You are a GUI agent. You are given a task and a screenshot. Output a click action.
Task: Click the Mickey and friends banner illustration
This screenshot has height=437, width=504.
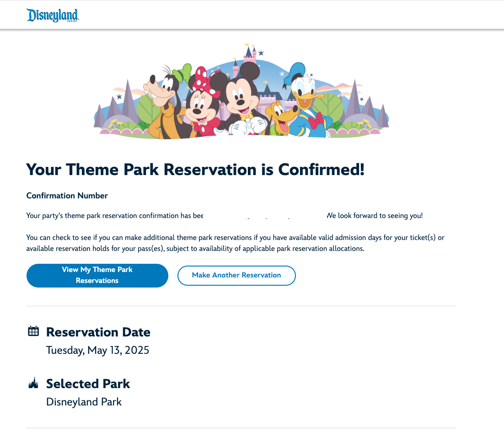[x=242, y=91]
